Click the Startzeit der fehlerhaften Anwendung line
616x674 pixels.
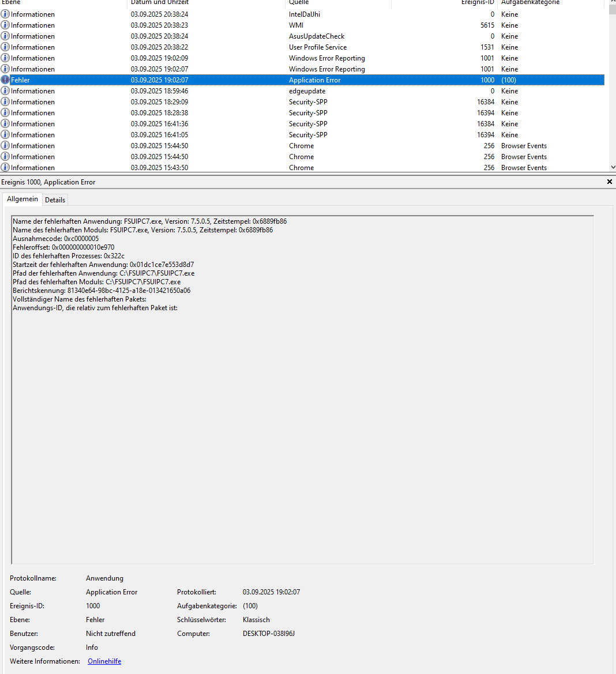(103, 265)
